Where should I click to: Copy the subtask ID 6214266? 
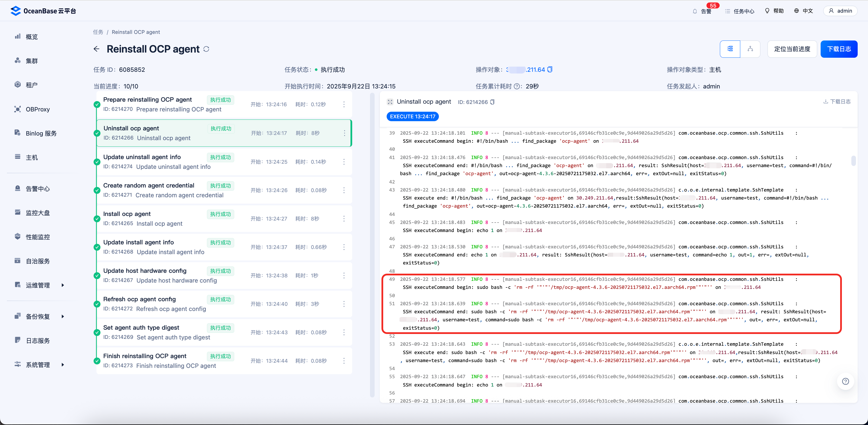[x=492, y=102]
